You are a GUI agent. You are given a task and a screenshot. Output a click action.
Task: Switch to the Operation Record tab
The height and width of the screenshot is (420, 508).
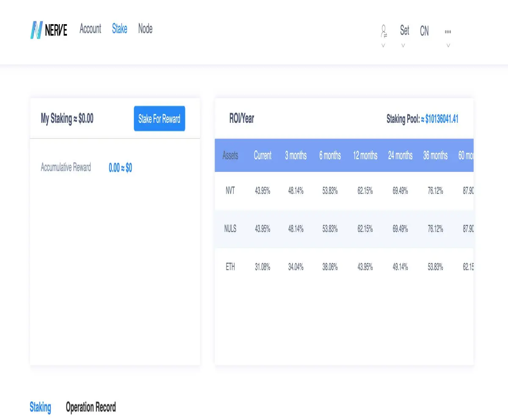[x=91, y=407]
